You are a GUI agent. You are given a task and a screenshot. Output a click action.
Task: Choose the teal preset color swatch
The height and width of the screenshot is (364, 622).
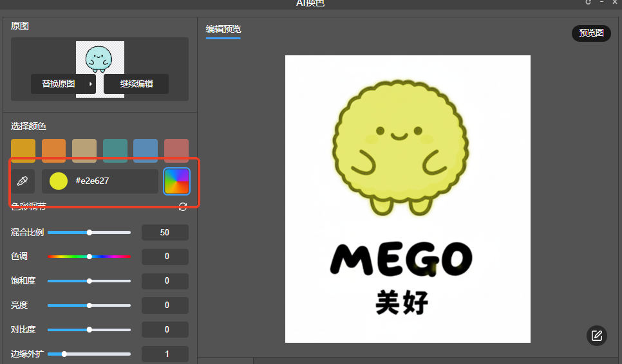[115, 150]
